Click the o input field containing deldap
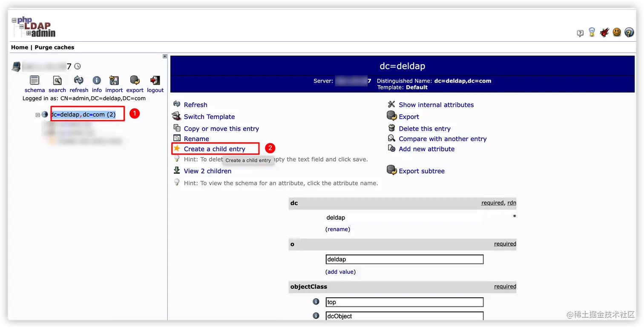 [x=405, y=259]
